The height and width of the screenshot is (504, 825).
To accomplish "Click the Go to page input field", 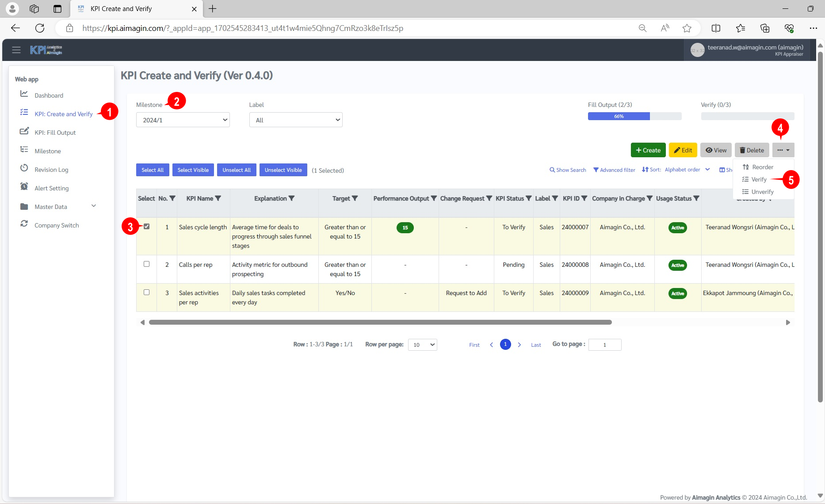I will click(x=604, y=345).
